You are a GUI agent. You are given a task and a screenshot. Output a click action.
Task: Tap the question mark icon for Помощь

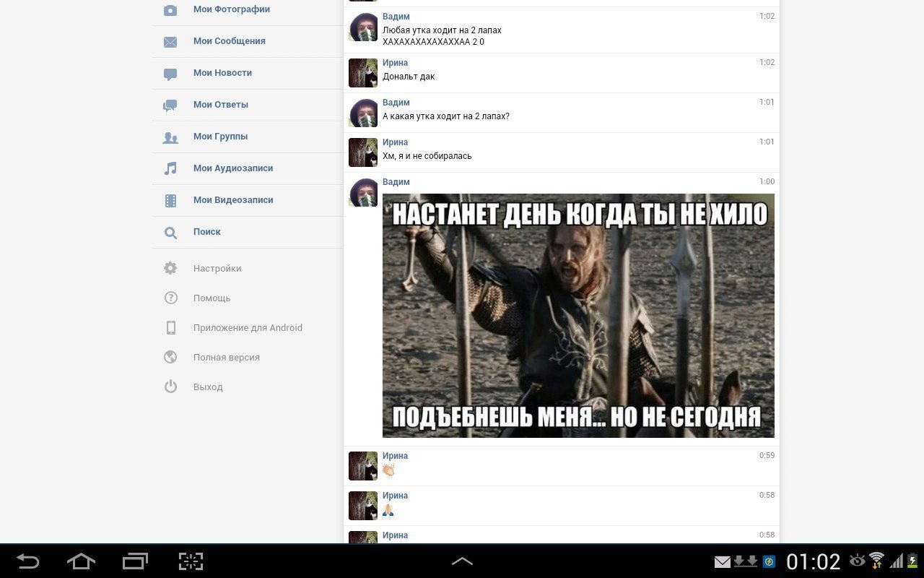tap(170, 298)
